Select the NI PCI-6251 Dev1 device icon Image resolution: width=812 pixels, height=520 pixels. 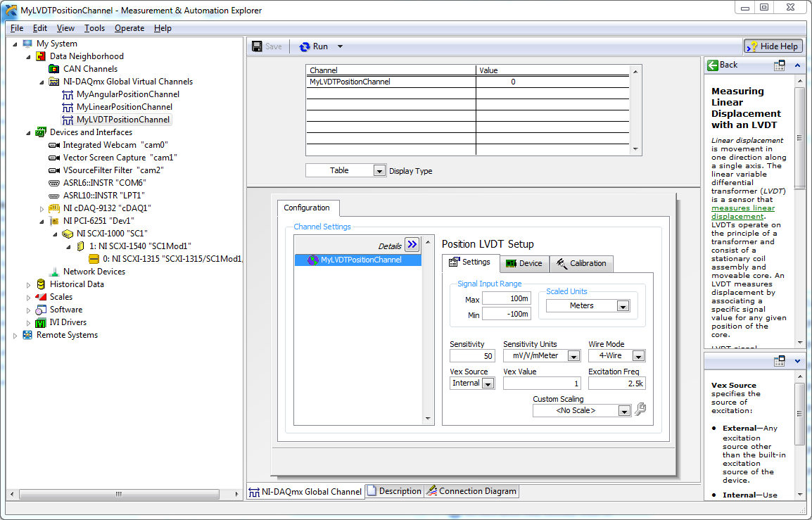tap(54, 221)
